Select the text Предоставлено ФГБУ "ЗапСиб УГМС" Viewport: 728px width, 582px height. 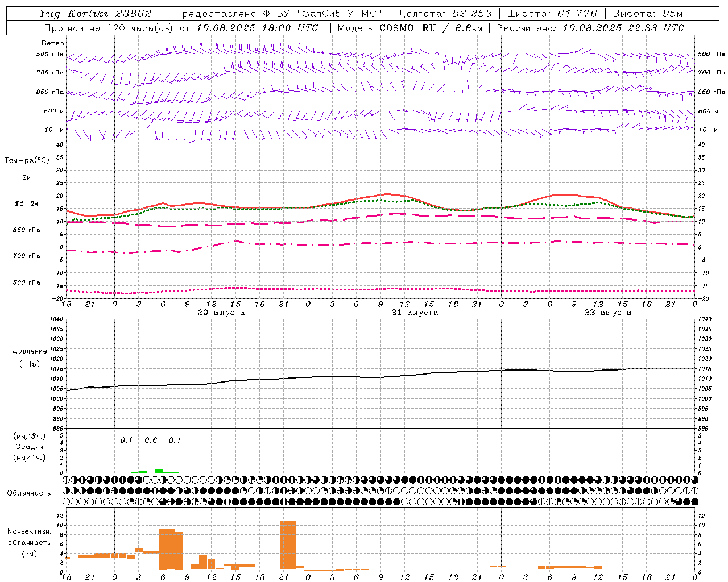point(278,14)
